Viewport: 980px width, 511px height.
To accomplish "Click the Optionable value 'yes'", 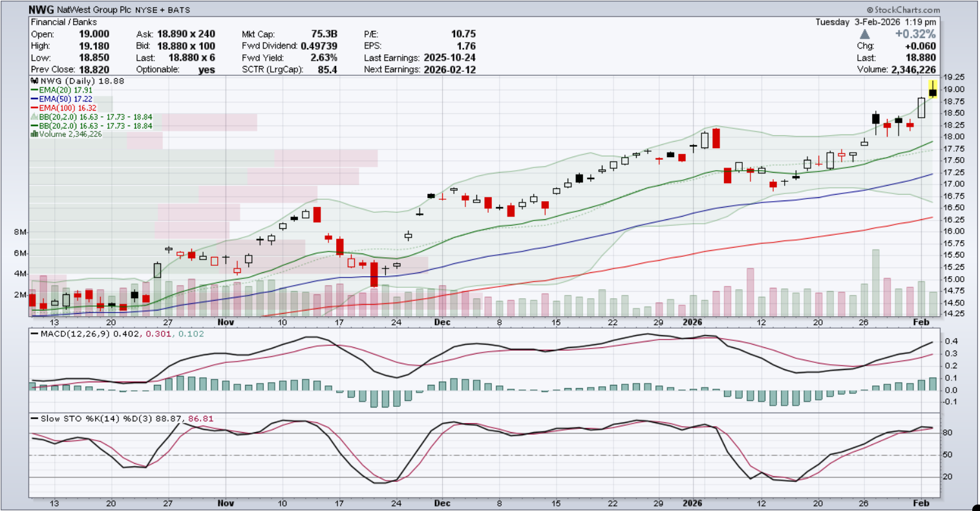I will (207, 69).
